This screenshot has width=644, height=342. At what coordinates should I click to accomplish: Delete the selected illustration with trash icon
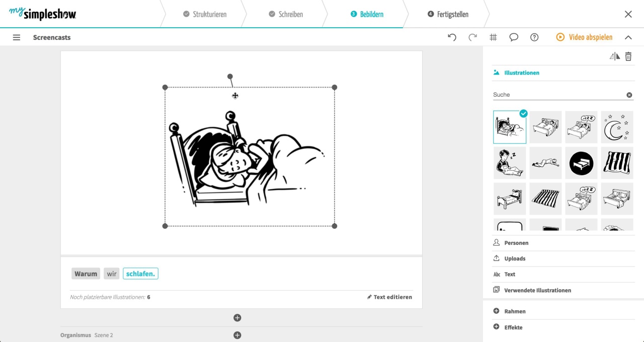[x=628, y=56]
